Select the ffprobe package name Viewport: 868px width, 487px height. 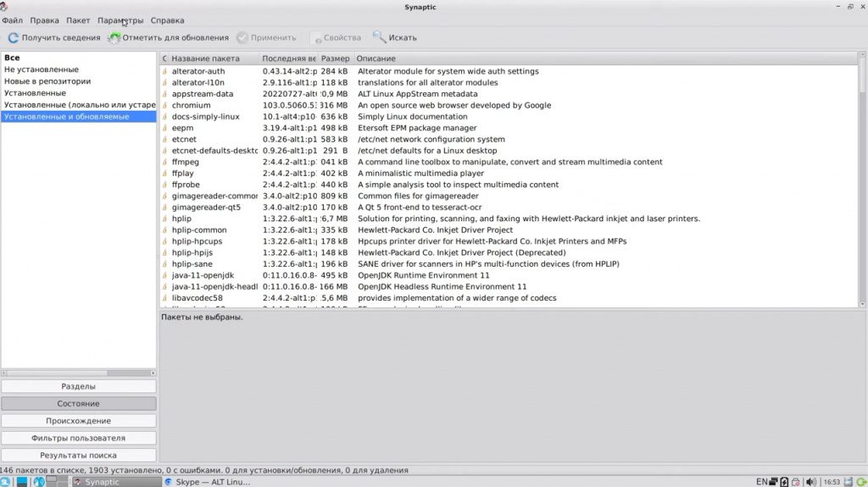click(186, 185)
